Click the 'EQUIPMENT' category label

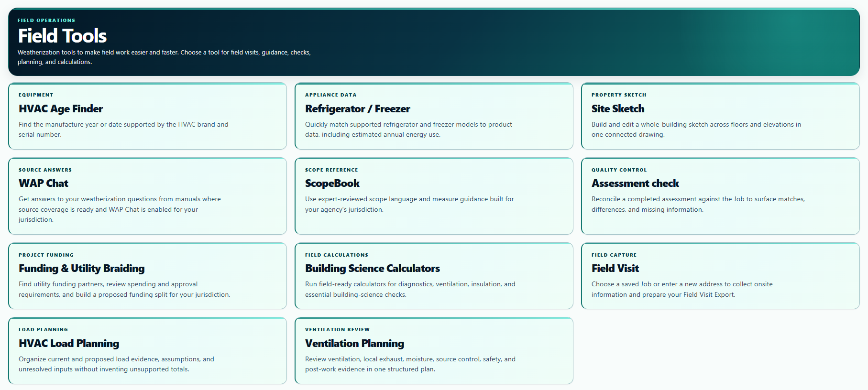[x=36, y=95]
